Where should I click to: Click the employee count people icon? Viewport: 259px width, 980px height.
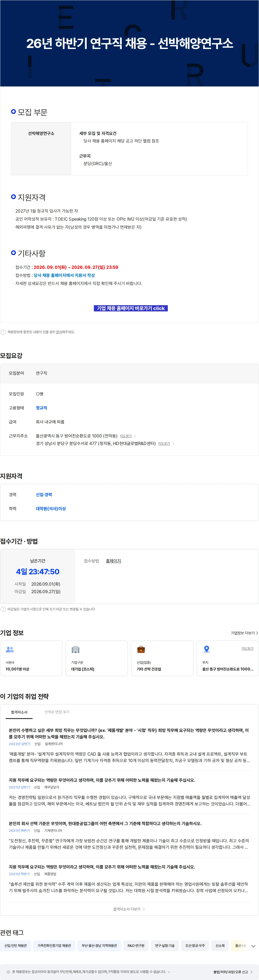pos(10,650)
